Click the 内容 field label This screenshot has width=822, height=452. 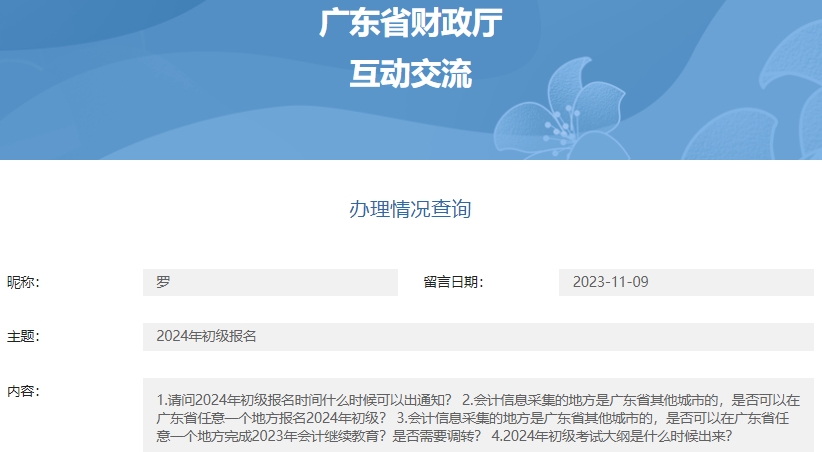[x=23, y=390]
